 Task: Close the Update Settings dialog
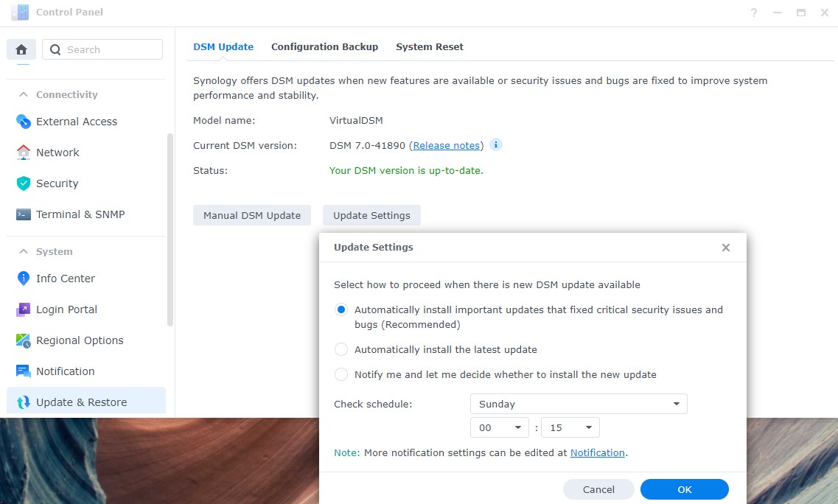726,248
